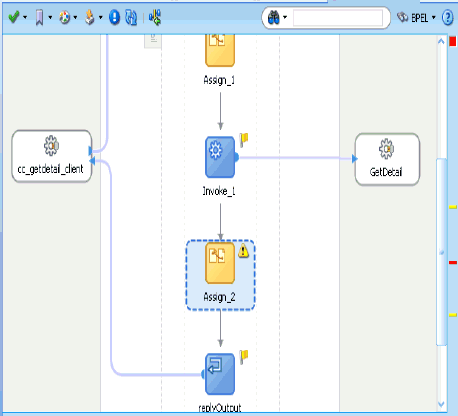Expand the stamp icon dropdown arrow
This screenshot has width=458, height=416.
click(x=100, y=17)
